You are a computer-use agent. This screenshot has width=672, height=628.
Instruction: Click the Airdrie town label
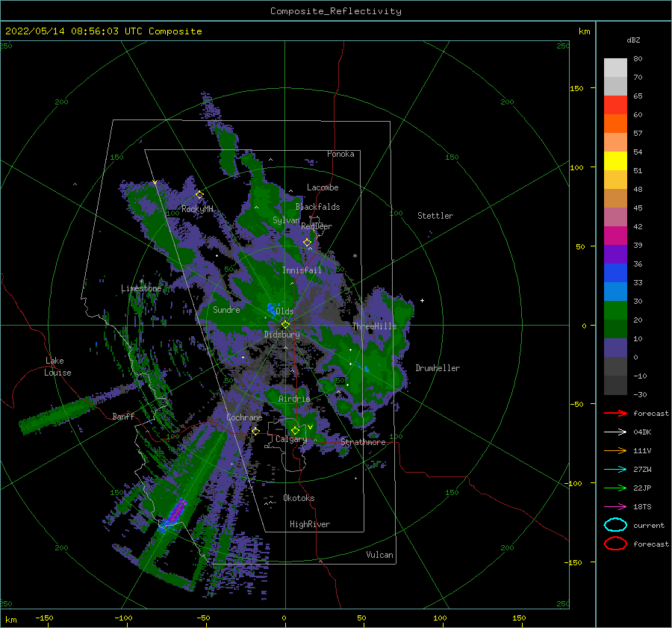294,399
